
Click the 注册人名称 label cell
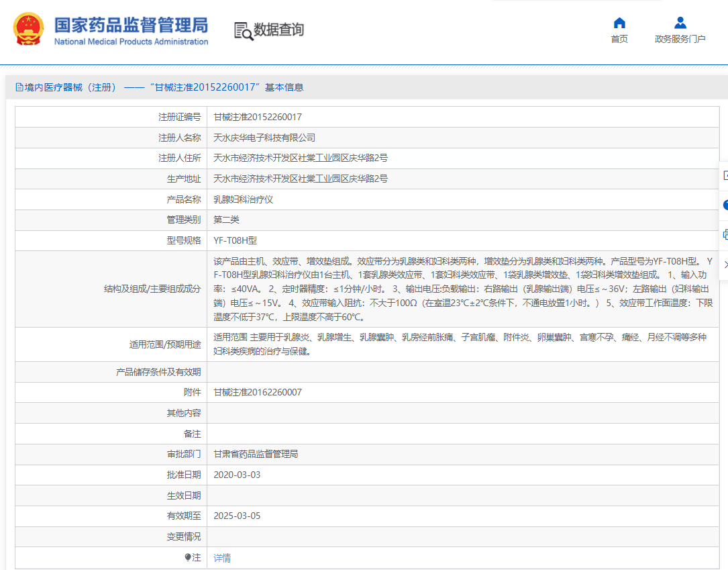[x=111, y=138]
